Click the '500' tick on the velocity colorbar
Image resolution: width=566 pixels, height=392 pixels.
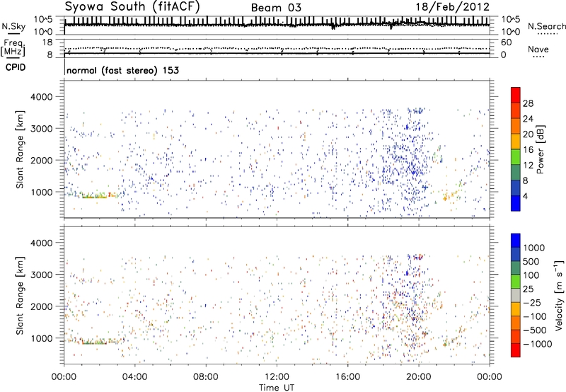531,262
